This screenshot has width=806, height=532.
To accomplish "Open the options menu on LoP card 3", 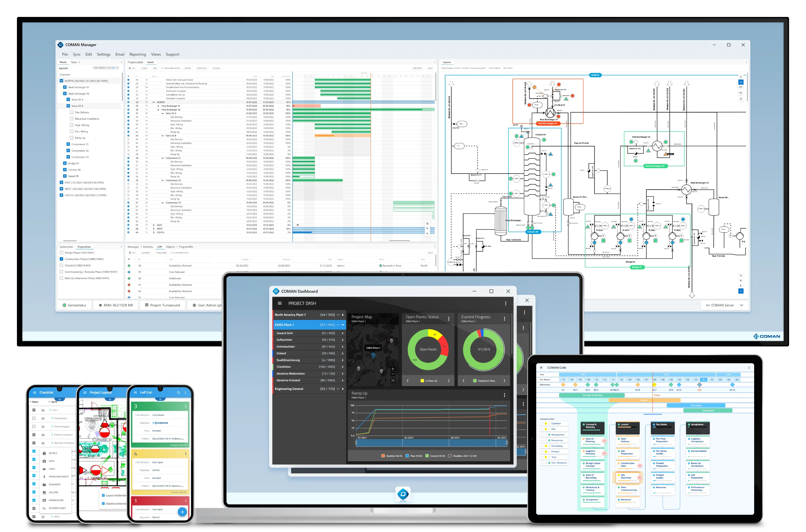I will coord(186,406).
